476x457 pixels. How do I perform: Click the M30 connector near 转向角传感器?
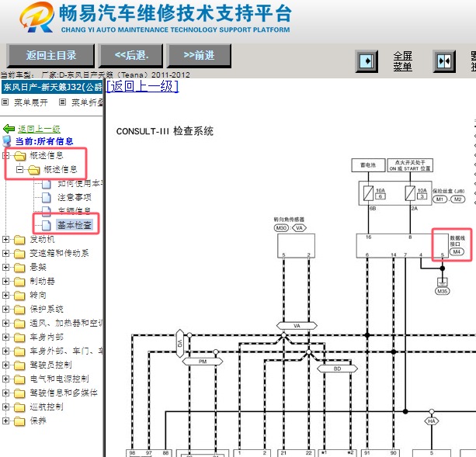[x=281, y=228]
